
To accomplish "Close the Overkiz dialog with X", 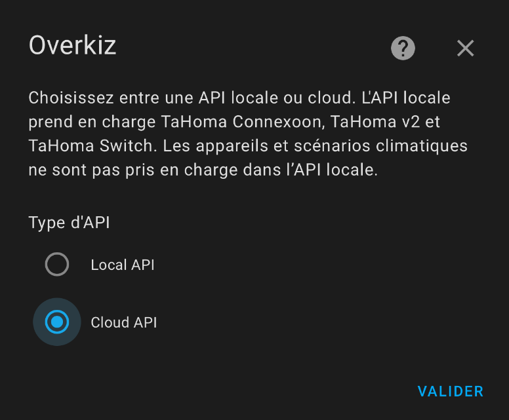I will click(466, 48).
